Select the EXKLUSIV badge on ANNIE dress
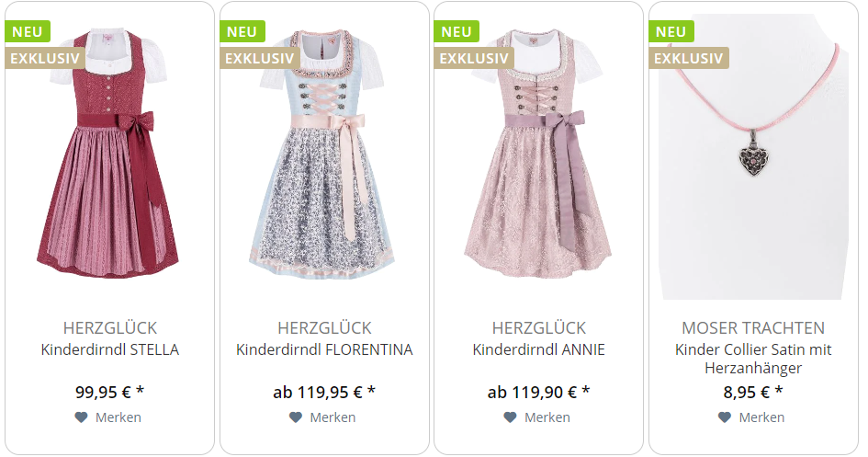 [x=474, y=58]
